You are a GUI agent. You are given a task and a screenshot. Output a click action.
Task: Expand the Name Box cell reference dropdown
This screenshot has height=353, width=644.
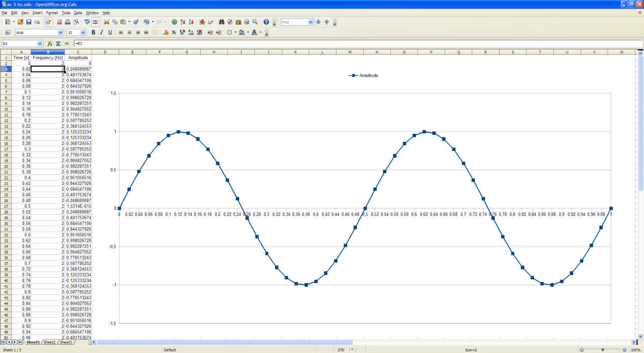40,43
